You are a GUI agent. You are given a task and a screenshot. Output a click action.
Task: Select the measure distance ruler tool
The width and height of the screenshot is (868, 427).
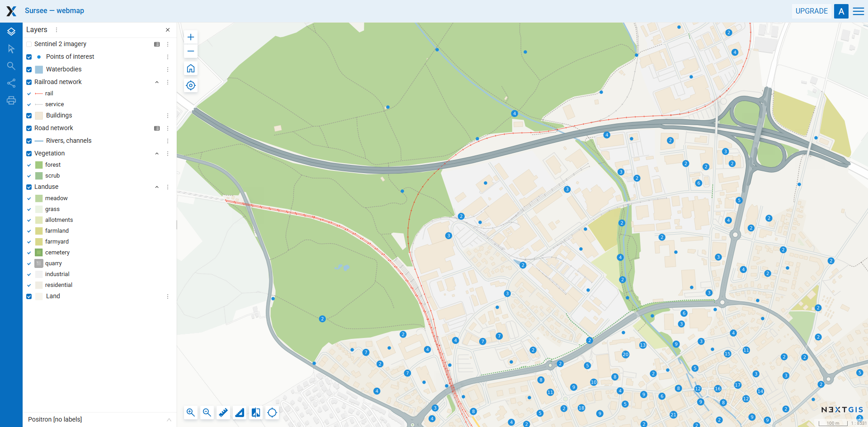223,413
